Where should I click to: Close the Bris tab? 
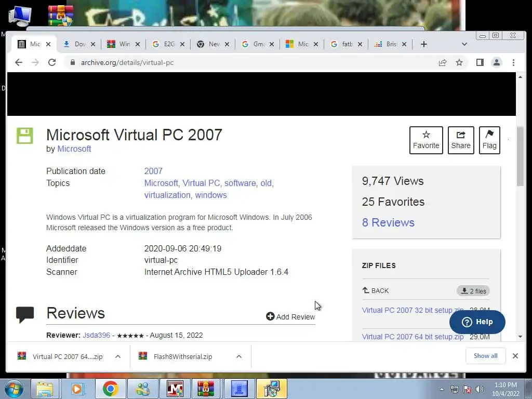[404, 44]
